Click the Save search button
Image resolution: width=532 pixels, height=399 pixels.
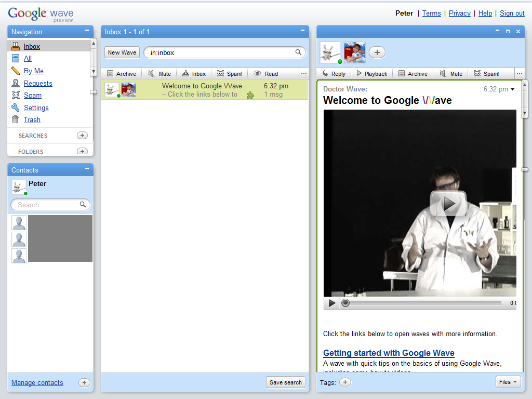pyautogui.click(x=286, y=382)
